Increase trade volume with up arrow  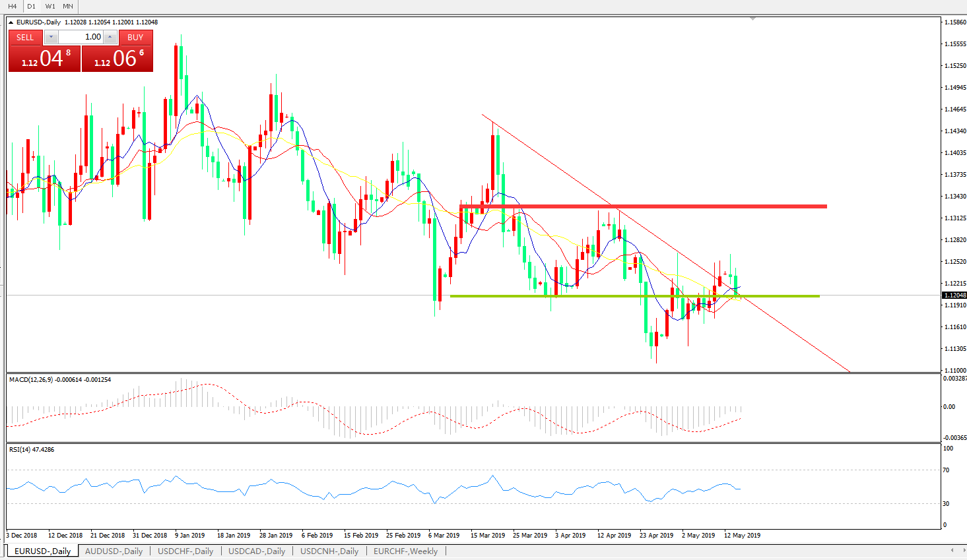tap(110, 37)
